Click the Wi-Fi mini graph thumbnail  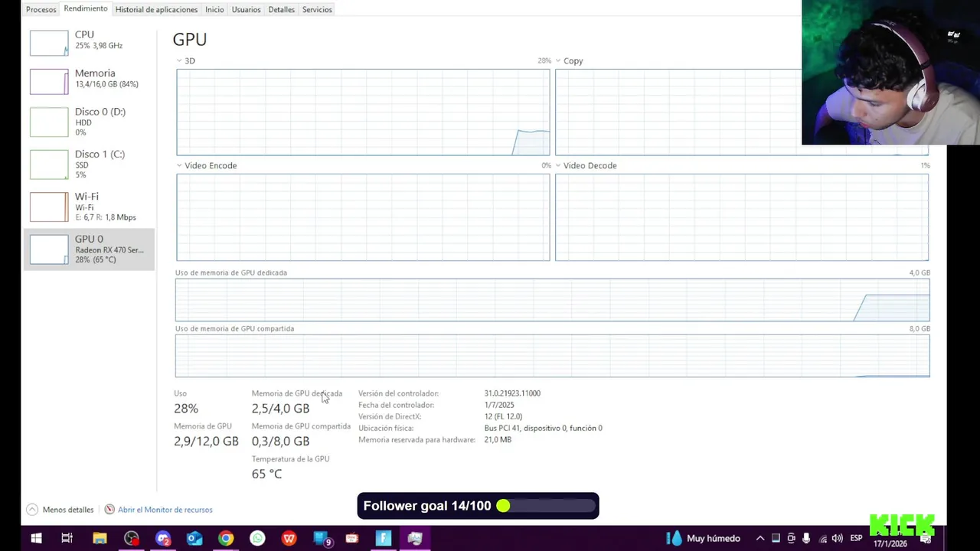point(49,207)
